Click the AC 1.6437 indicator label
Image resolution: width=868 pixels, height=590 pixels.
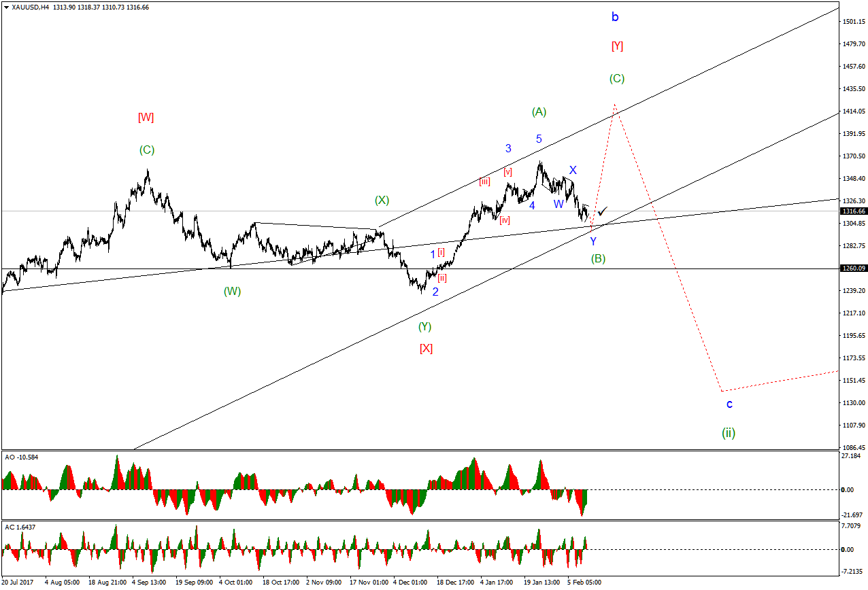19,527
